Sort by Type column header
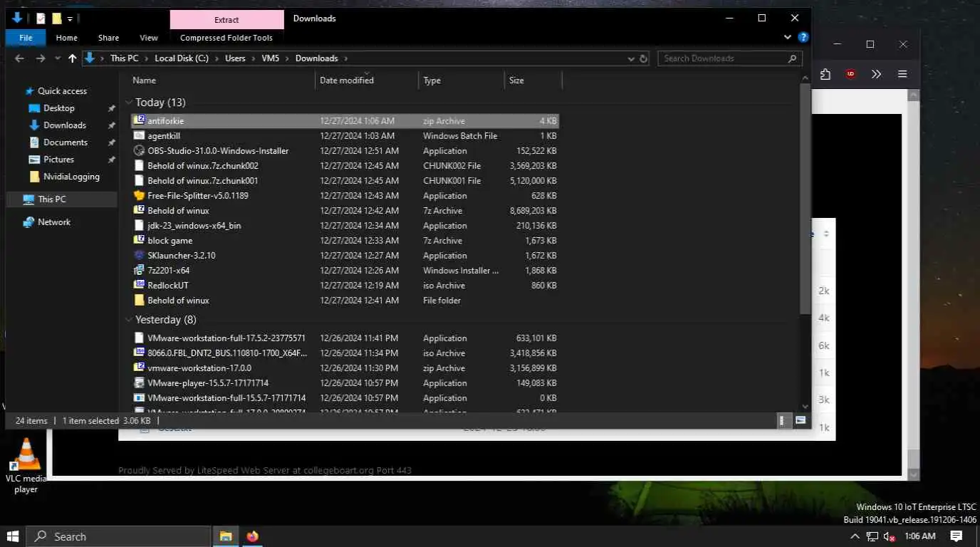Viewport: 980px width, 547px height. coord(462,80)
